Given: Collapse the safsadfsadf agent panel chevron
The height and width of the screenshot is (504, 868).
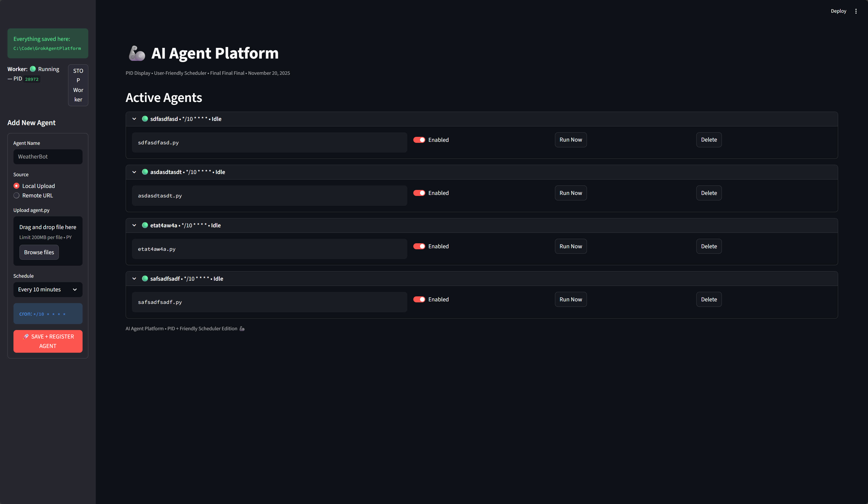Looking at the screenshot, I should pyautogui.click(x=134, y=278).
